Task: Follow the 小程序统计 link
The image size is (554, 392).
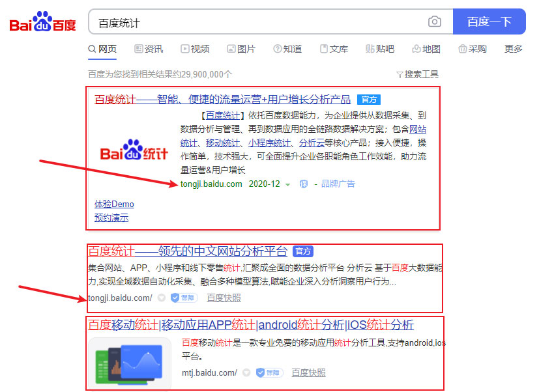Action: point(269,143)
